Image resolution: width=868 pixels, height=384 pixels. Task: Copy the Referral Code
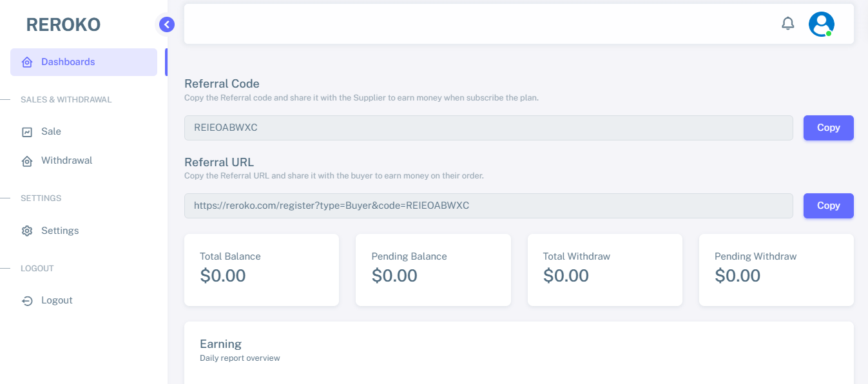(828, 128)
